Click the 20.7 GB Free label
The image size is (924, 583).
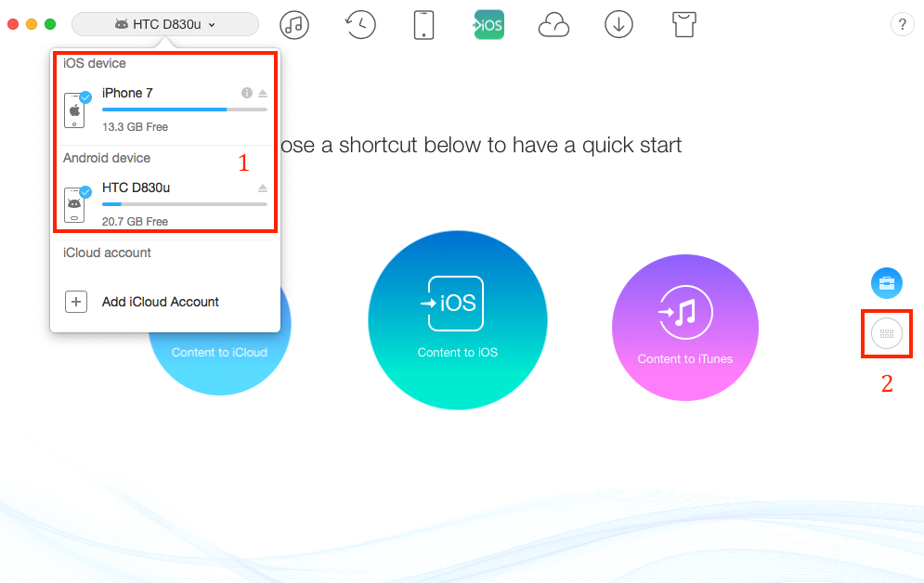tap(135, 222)
